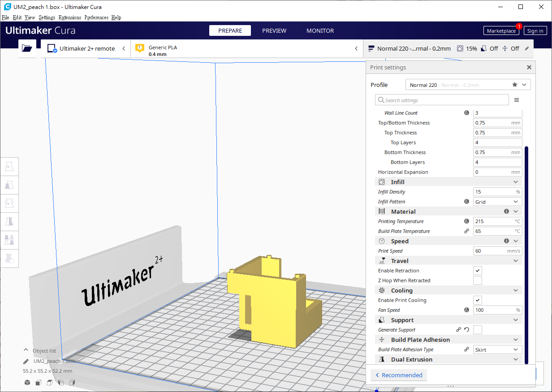
Task: Click the function icon beside Fan Speed
Action: (466, 310)
